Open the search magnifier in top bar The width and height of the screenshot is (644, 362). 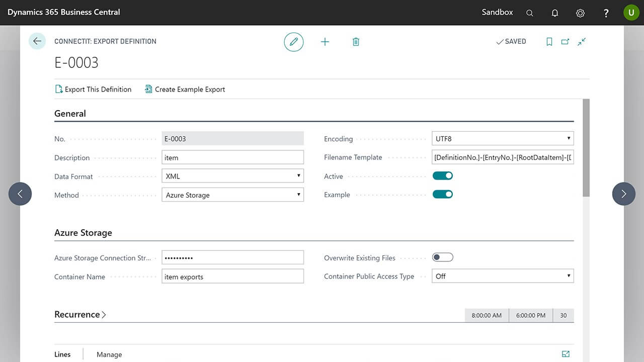530,13
